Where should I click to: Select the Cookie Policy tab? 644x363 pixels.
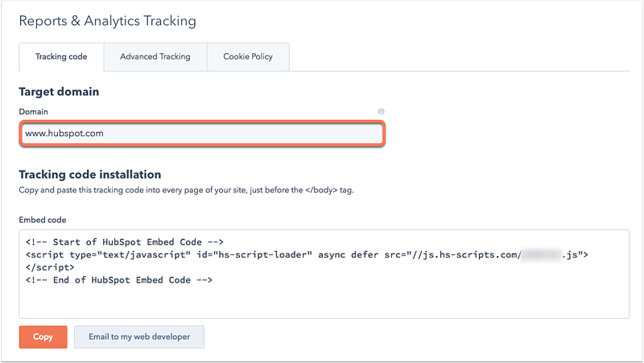(x=248, y=57)
